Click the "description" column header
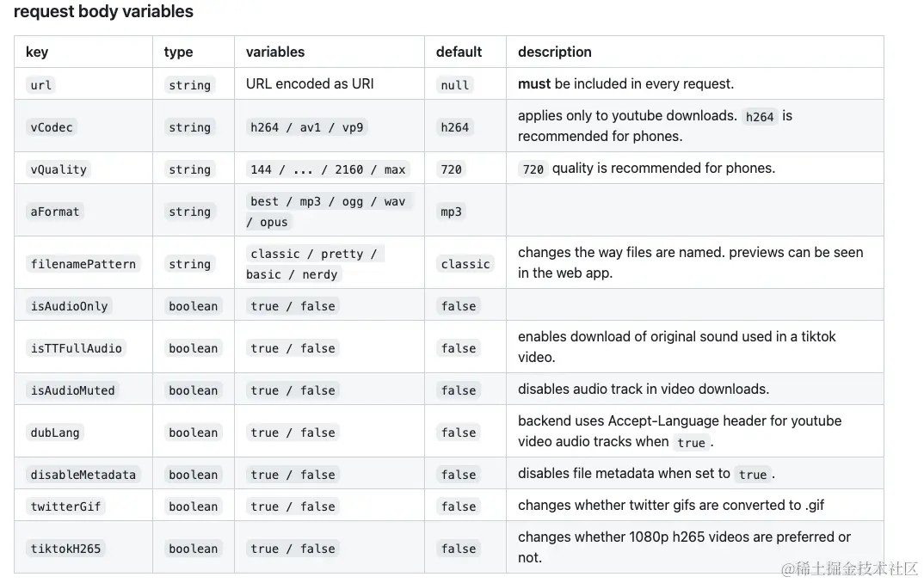Viewport: 924px width, 583px height. [x=554, y=52]
